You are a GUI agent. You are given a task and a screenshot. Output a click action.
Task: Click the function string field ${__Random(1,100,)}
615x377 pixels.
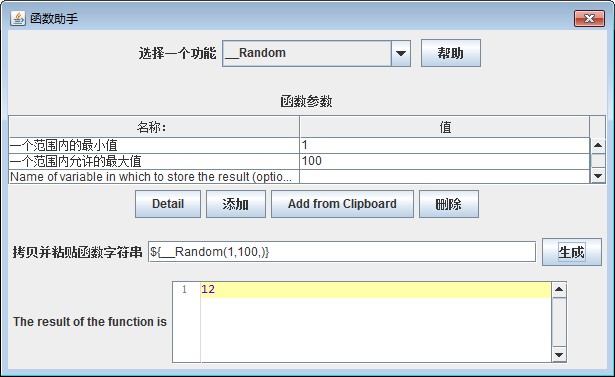[x=342, y=252]
